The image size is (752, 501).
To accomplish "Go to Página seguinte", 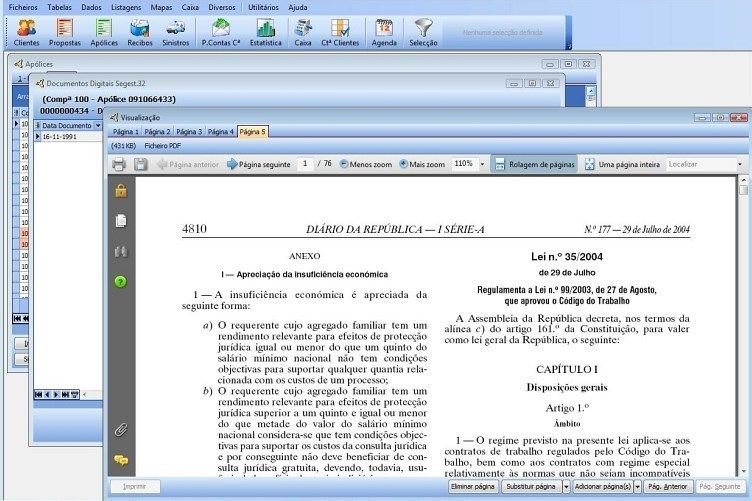I will point(258,164).
